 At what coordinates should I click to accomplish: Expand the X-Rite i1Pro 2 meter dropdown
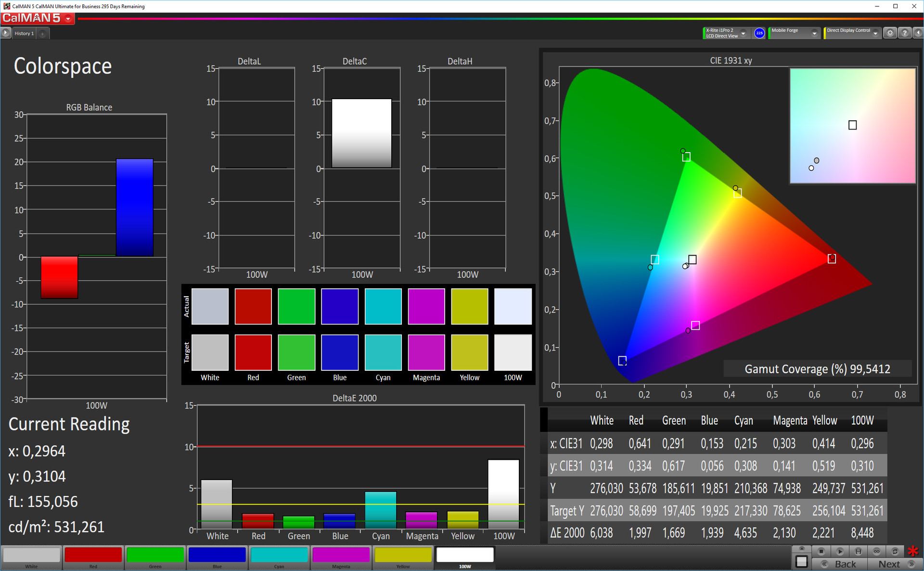coord(744,33)
